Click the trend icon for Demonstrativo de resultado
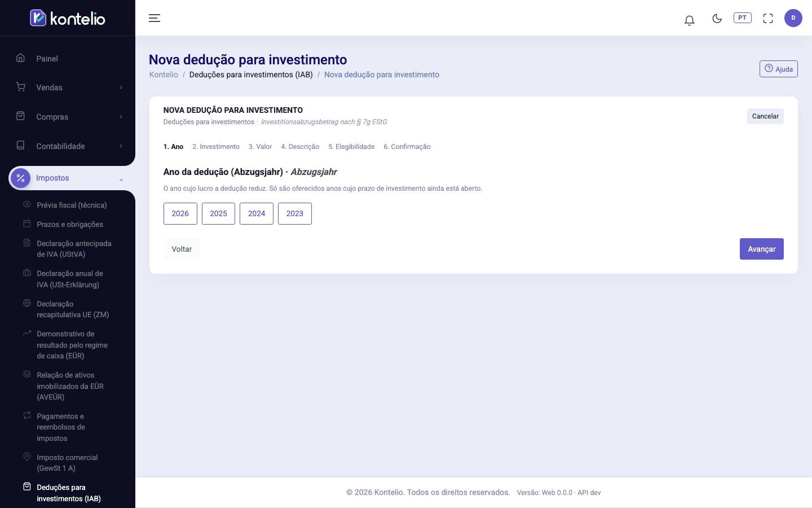Screen dimensions: 812x508 [27, 333]
